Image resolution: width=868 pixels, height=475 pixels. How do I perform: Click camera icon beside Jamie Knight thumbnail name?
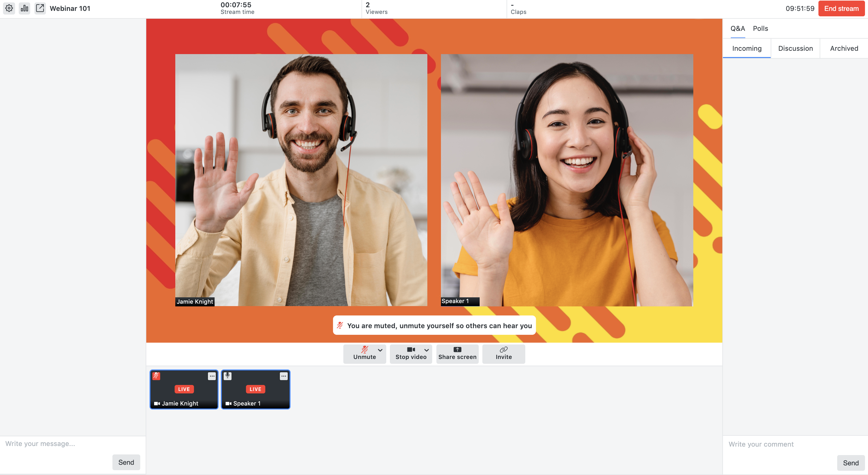coord(157,403)
